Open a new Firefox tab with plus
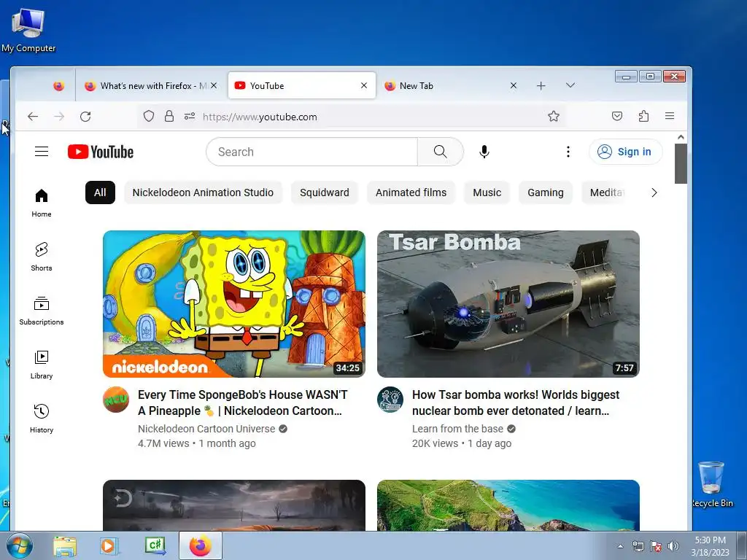Viewport: 747px width, 560px height. coord(541,86)
